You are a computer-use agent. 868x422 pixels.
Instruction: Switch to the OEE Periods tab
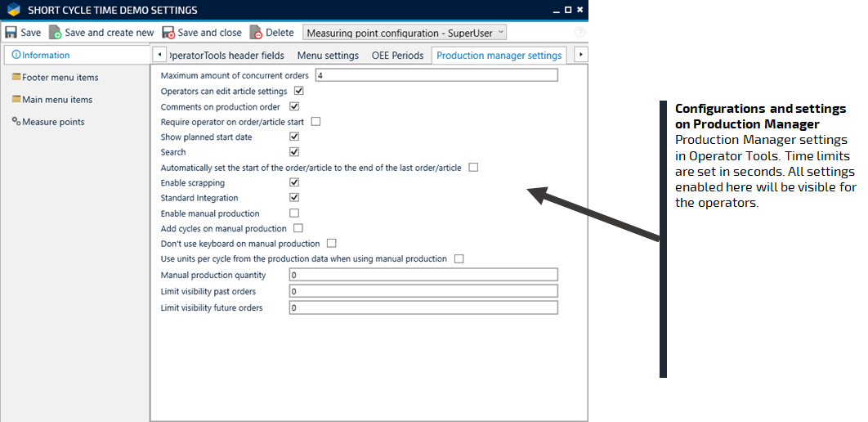pos(397,56)
